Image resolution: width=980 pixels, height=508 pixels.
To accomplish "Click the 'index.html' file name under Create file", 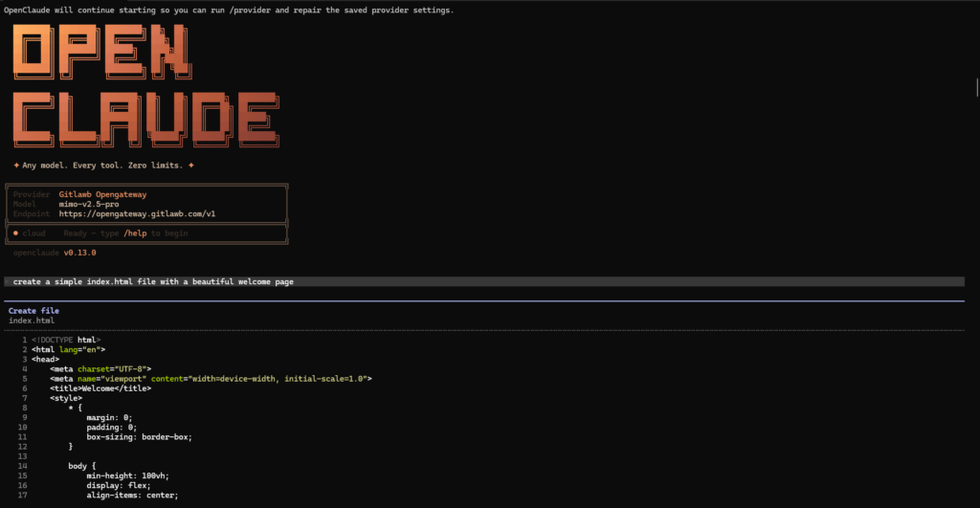I will (32, 320).
